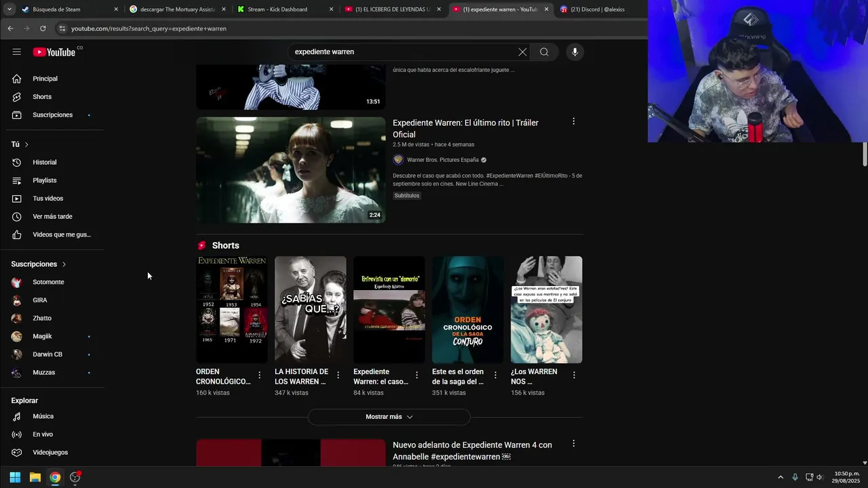
Task: Open Nuevo adelanto de Expediente Warren 4 title
Action: click(472, 451)
